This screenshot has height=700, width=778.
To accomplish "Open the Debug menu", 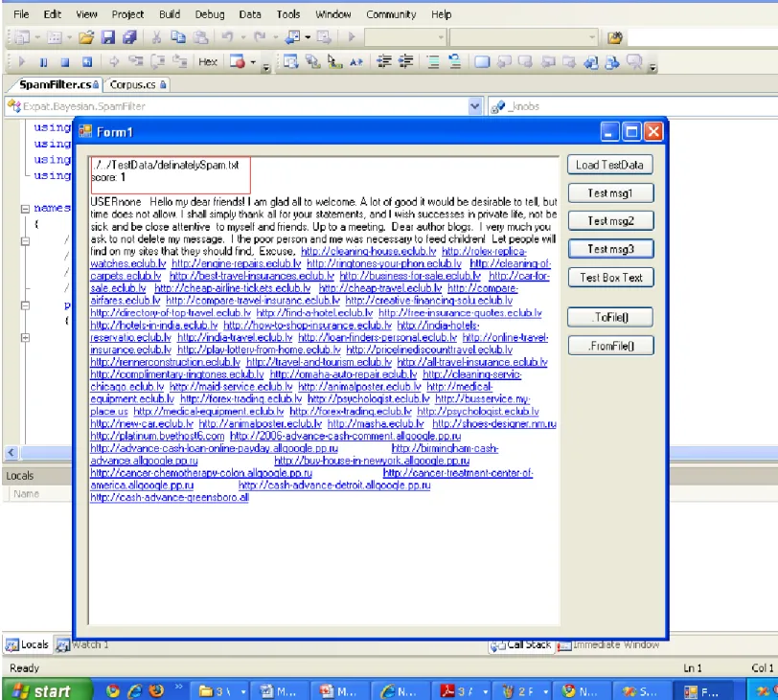I will click(210, 14).
